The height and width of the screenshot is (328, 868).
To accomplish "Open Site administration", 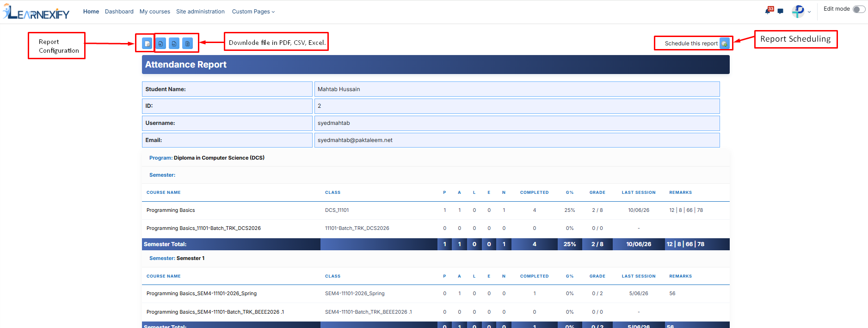I will point(200,12).
